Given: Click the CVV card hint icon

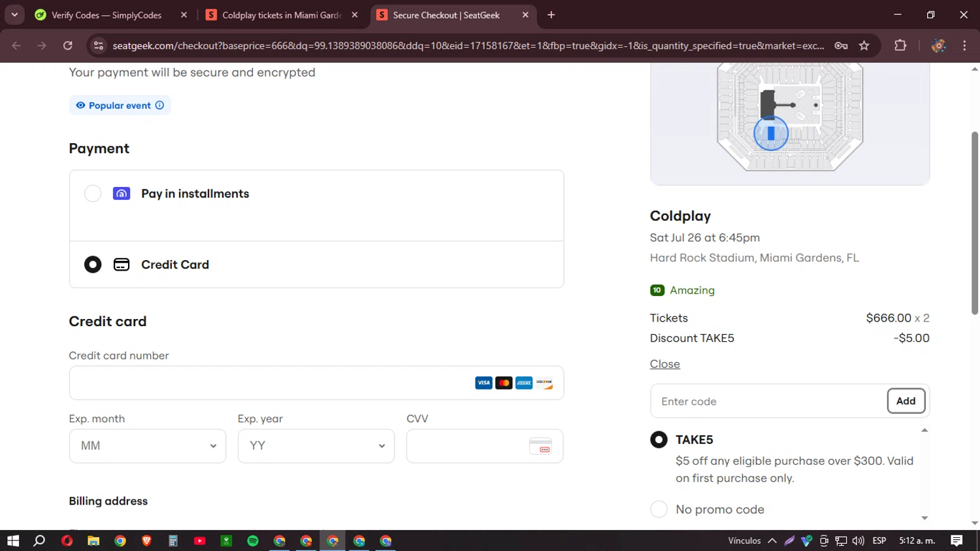Looking at the screenshot, I should (x=540, y=446).
